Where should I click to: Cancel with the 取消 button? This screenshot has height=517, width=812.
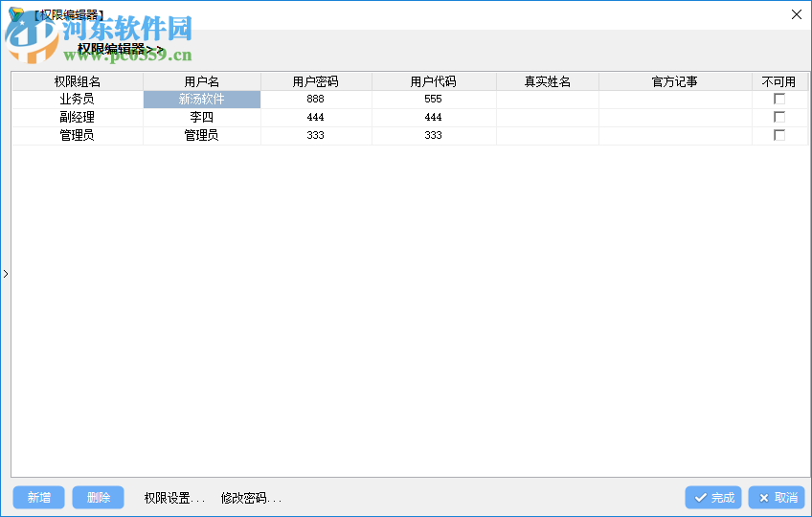click(x=777, y=497)
